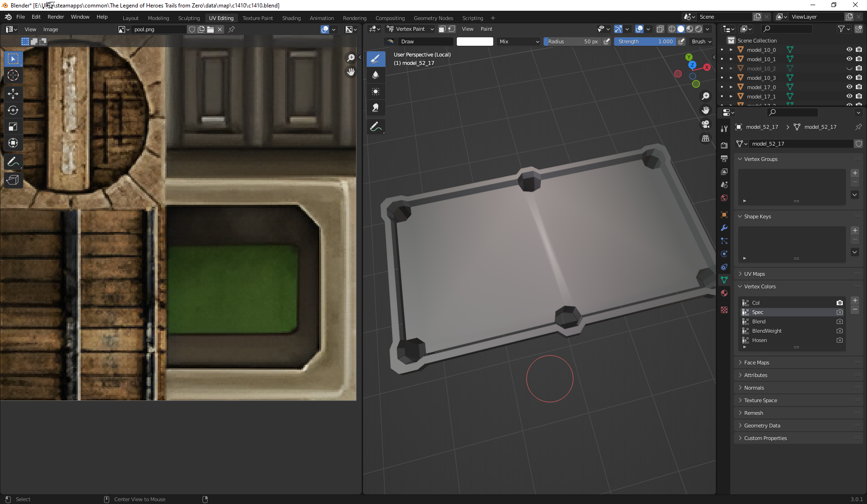Open the Tool settings properties tab
The width and height of the screenshot is (867, 504).
click(x=724, y=129)
